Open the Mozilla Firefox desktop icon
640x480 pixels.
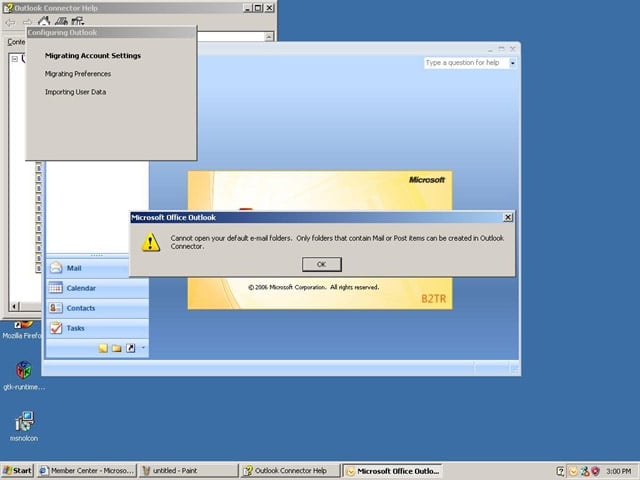(21, 331)
